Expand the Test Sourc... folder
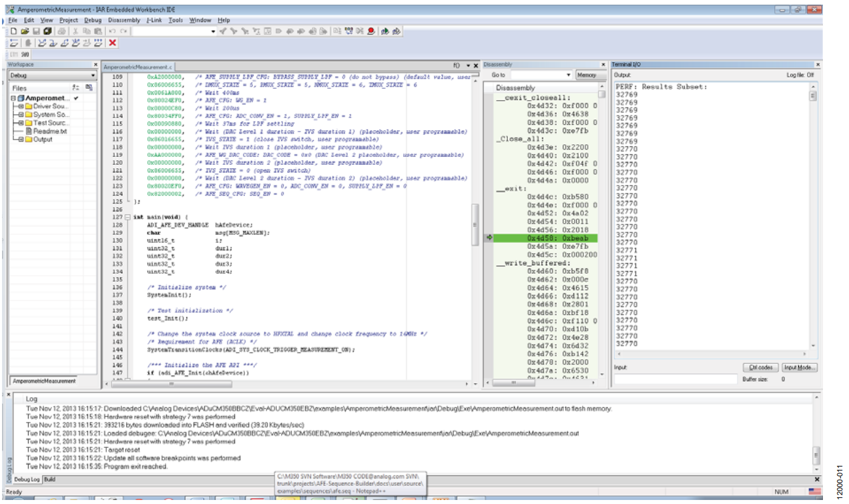Image resolution: width=849 pixels, height=504 pixels. pos(21,123)
